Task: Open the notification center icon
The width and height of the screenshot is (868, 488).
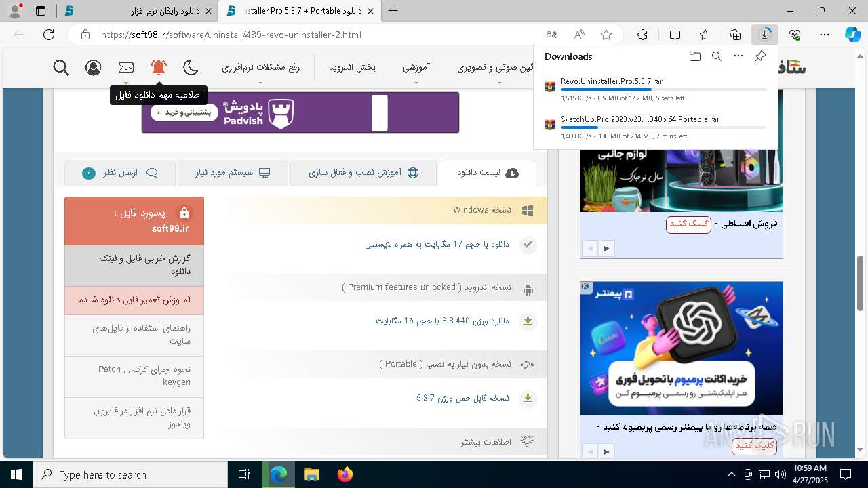Action: 846,474
